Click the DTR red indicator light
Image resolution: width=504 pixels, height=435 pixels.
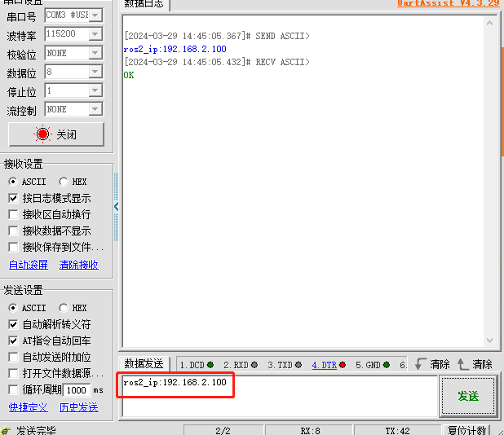click(x=343, y=365)
